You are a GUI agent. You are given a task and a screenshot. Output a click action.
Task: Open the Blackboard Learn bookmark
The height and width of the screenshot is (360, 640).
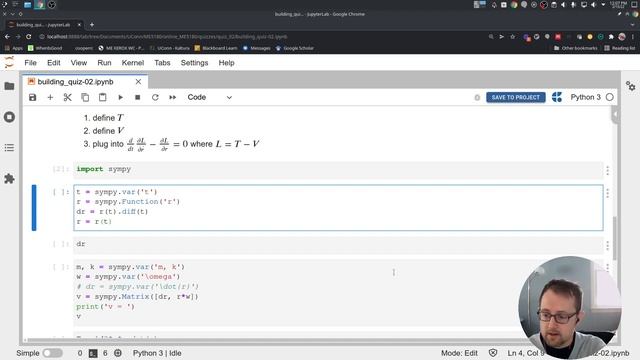[216, 48]
